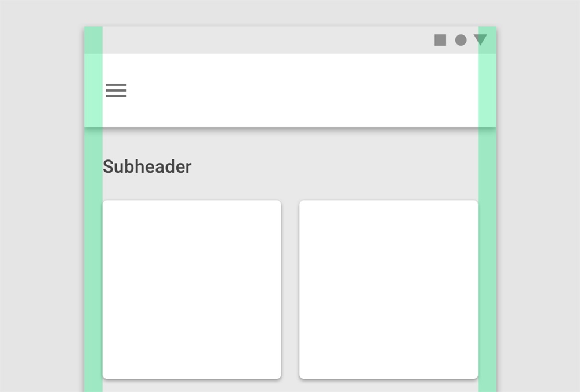The image size is (580, 392).
Task: Click the circle status bar icon
Action: [x=461, y=40]
